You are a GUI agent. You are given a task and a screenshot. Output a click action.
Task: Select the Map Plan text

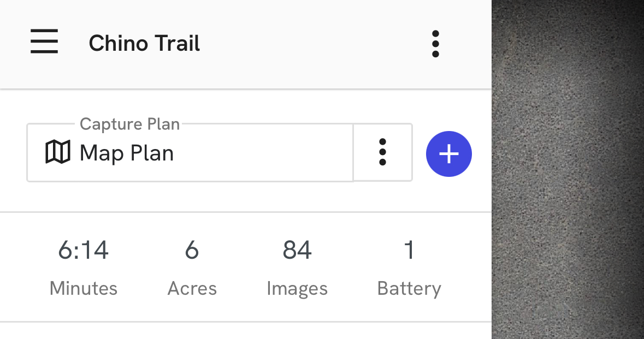pos(127,153)
